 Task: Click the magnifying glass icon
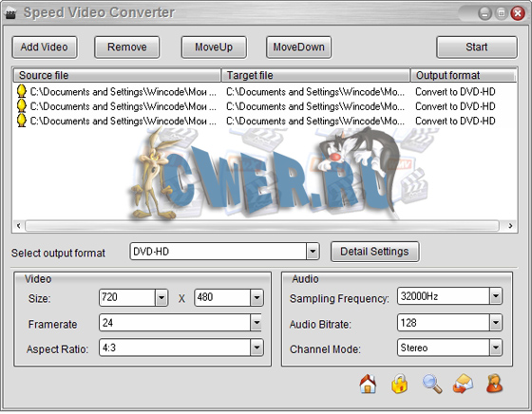[x=432, y=384]
